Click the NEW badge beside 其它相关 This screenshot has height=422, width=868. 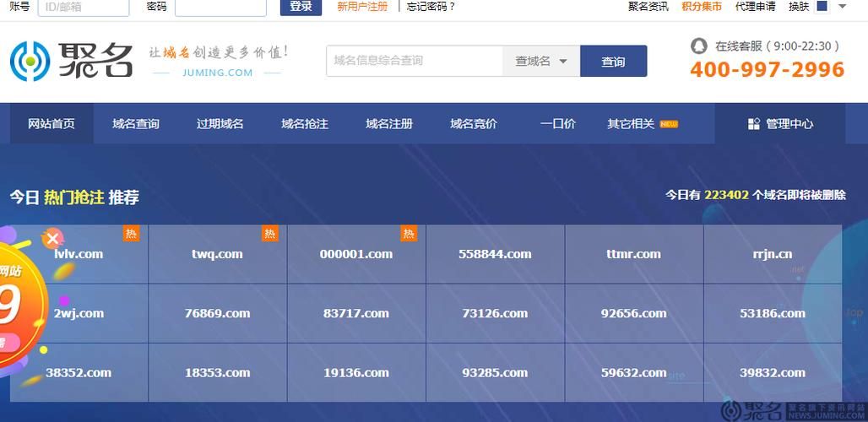[669, 124]
